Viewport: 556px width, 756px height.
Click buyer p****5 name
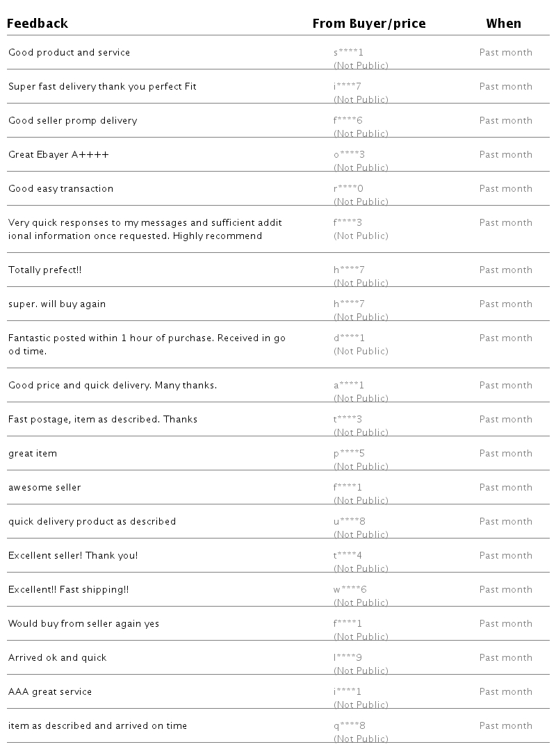[x=349, y=454]
